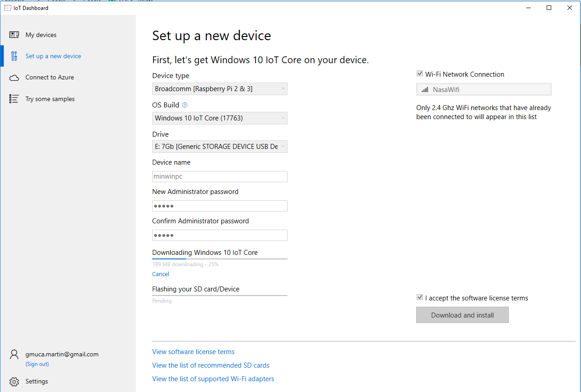Image resolution: width=581 pixels, height=392 pixels.
Task: Open Try some samples section
Action: [68, 99]
